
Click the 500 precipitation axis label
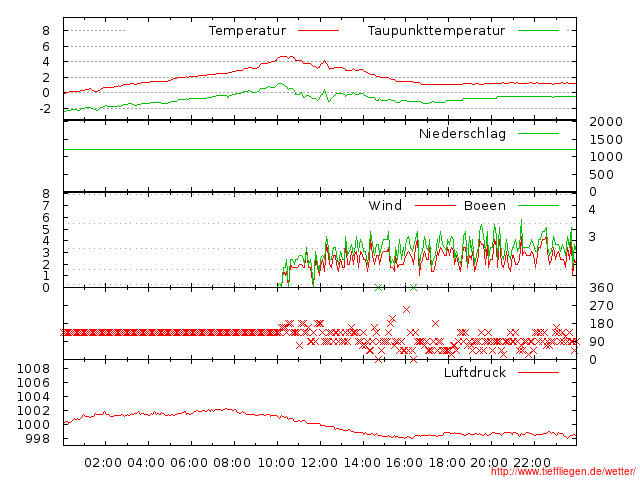click(602, 175)
